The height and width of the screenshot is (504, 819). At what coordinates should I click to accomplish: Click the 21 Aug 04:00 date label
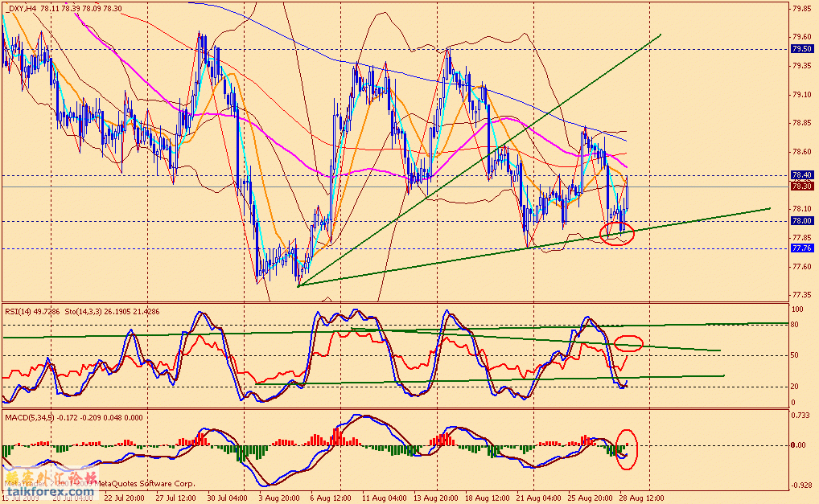[x=538, y=498]
